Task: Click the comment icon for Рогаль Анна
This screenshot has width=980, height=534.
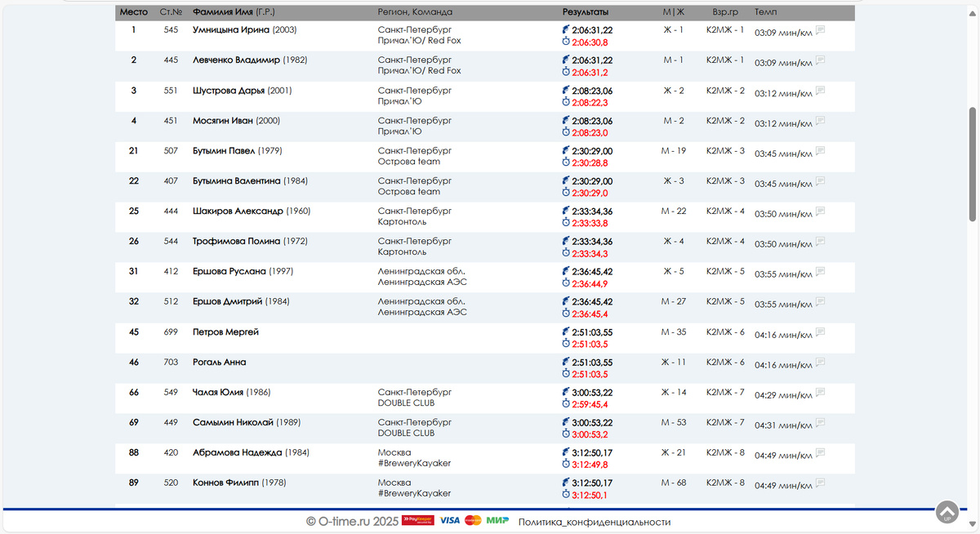Action: pyautogui.click(x=820, y=363)
